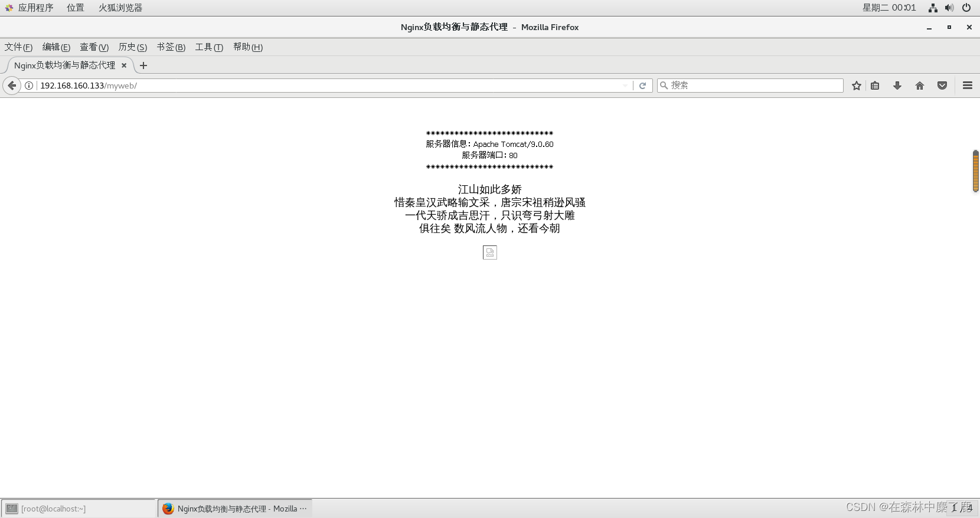The height and width of the screenshot is (518, 980).
Task: Click the line 一代天骄成吉思汗，只识弯弓射大雕
Action: pos(490,215)
